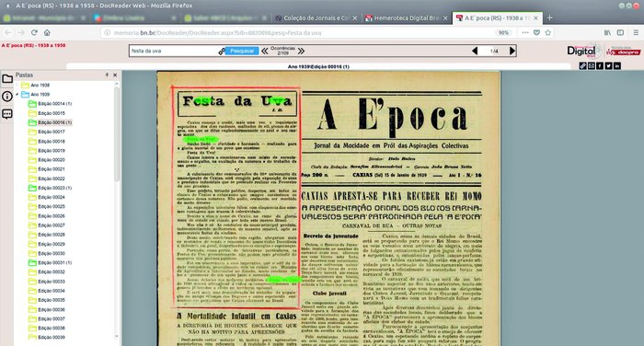Reload the page in Firefox

(x=34, y=32)
